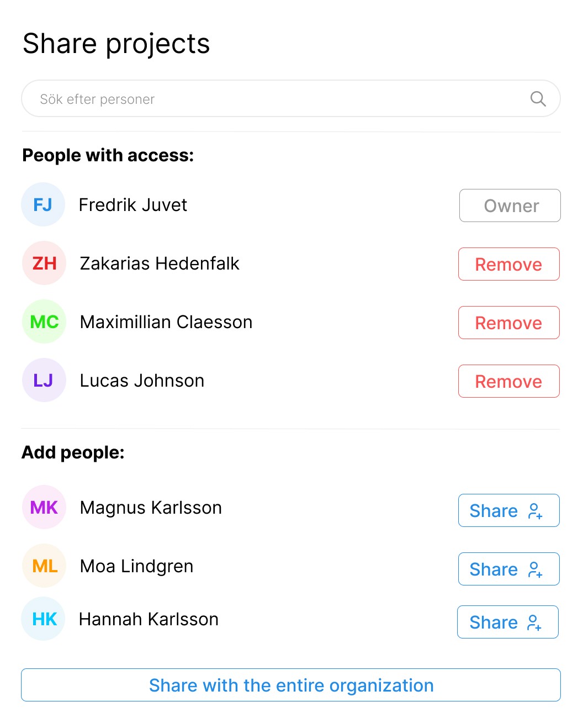The height and width of the screenshot is (728, 583).
Task: Click Hannah Karlsson's HK avatar
Action: pos(44,619)
